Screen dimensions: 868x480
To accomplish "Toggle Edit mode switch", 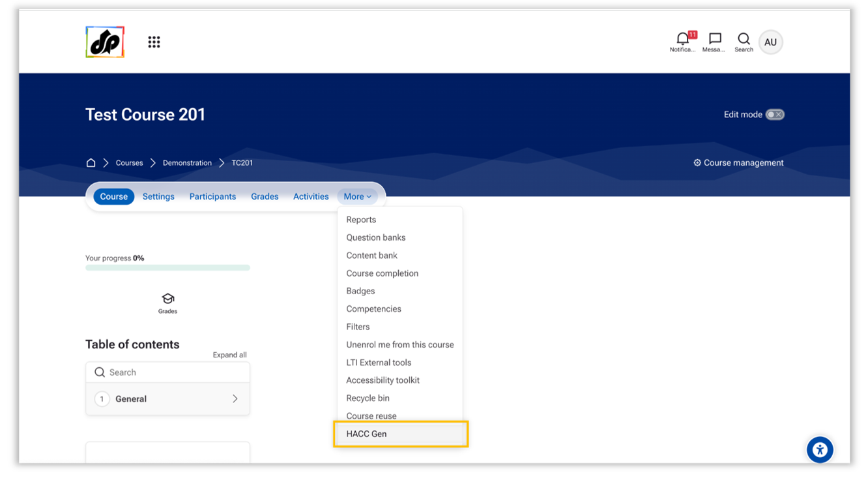I will click(x=775, y=114).
